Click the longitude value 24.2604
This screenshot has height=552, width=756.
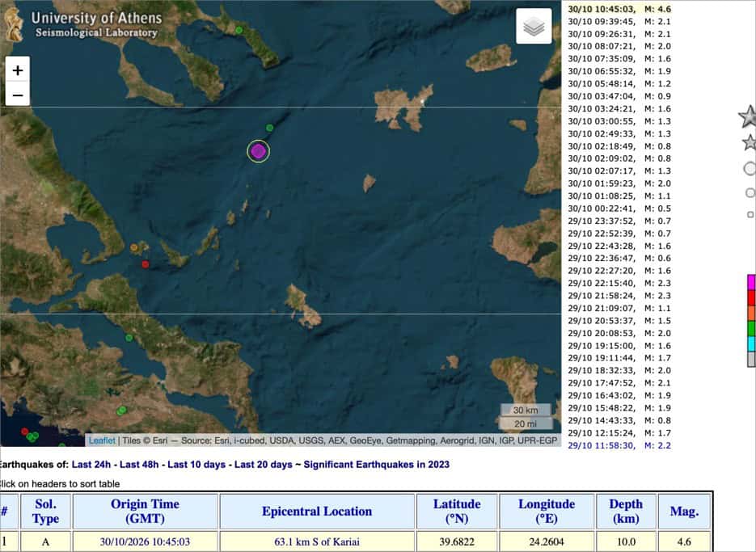pyautogui.click(x=547, y=541)
